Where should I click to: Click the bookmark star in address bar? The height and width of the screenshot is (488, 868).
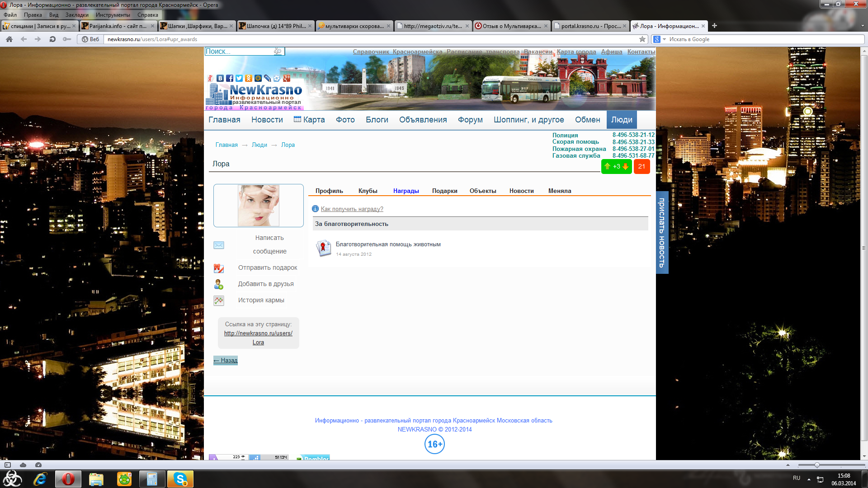pyautogui.click(x=642, y=39)
